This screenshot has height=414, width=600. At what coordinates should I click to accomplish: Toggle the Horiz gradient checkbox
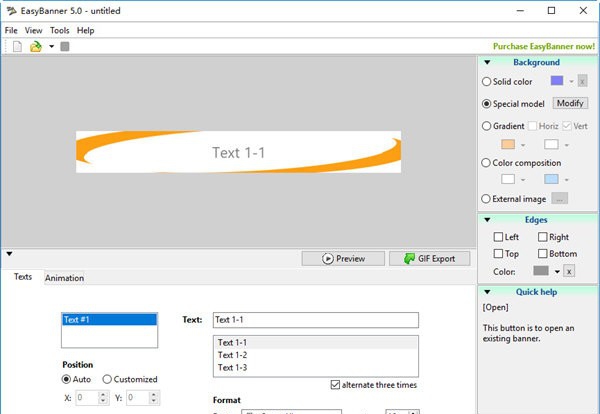coord(532,126)
